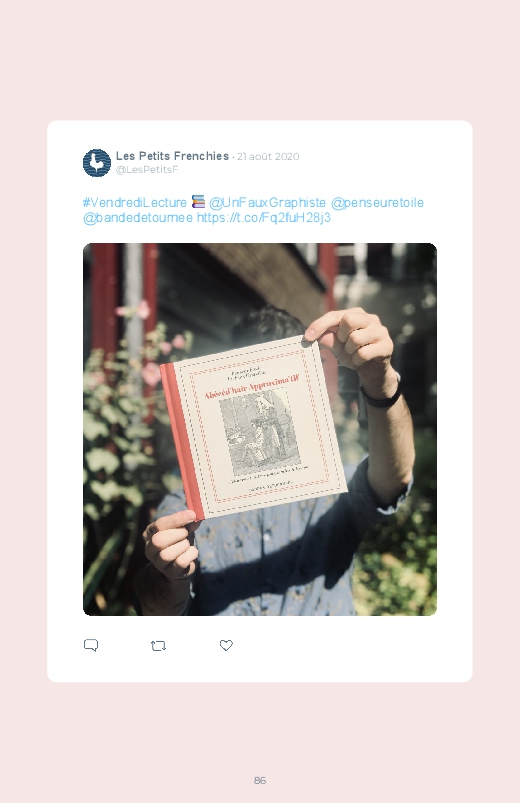Viewport: 520px width, 803px height.
Task: Open the @bandedetournee mention
Action: tap(138, 218)
